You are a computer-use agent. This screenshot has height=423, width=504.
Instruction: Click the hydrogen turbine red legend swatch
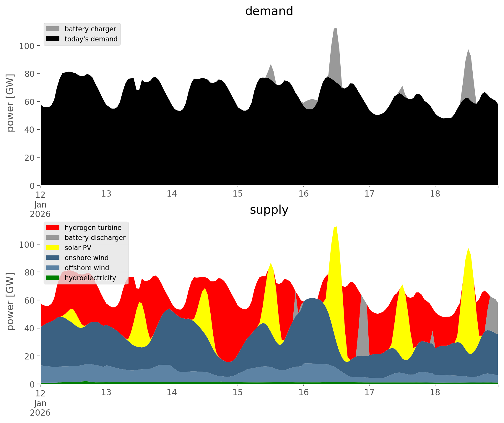(53, 228)
